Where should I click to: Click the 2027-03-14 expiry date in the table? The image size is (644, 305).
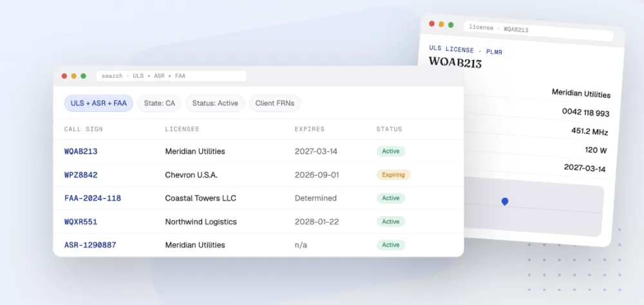click(x=316, y=151)
